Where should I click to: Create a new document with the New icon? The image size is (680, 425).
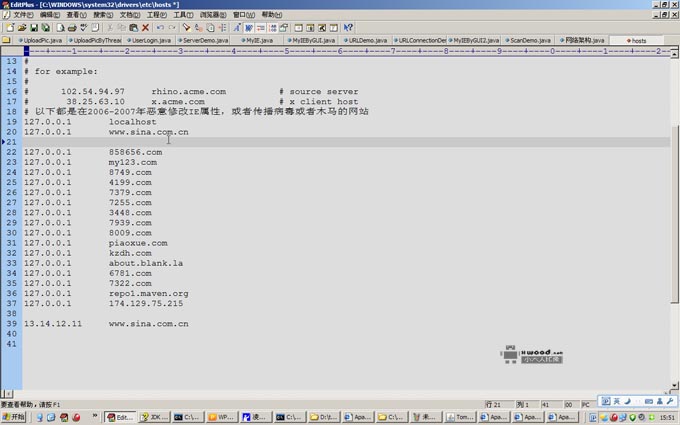pyautogui.click(x=10, y=28)
